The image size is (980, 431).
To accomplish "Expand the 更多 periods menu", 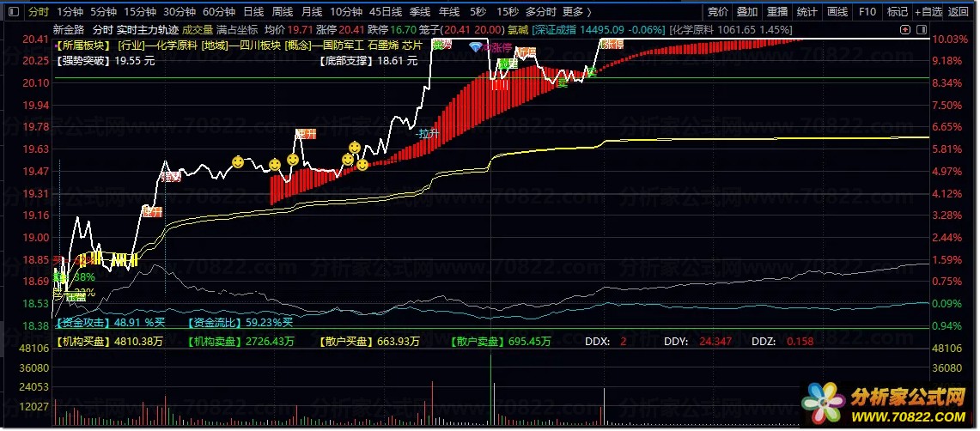I will tap(577, 11).
